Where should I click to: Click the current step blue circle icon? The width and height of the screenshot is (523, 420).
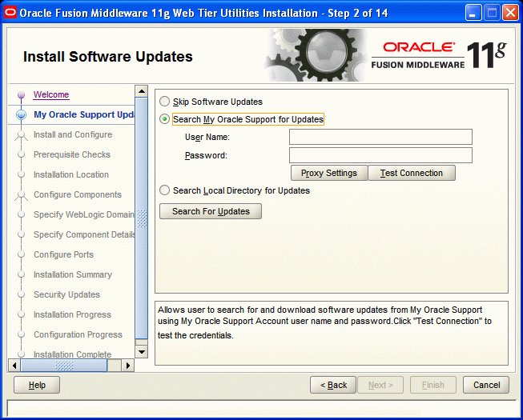coord(21,114)
